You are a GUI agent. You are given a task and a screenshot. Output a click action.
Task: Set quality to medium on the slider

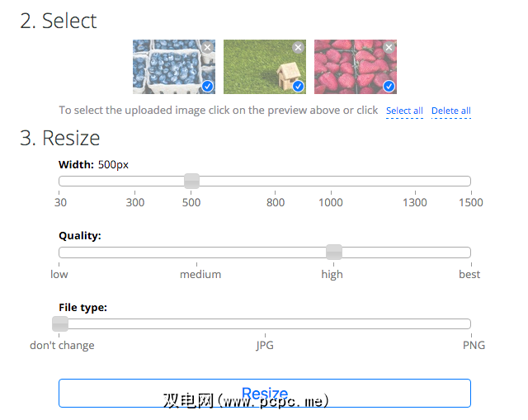tap(200, 252)
